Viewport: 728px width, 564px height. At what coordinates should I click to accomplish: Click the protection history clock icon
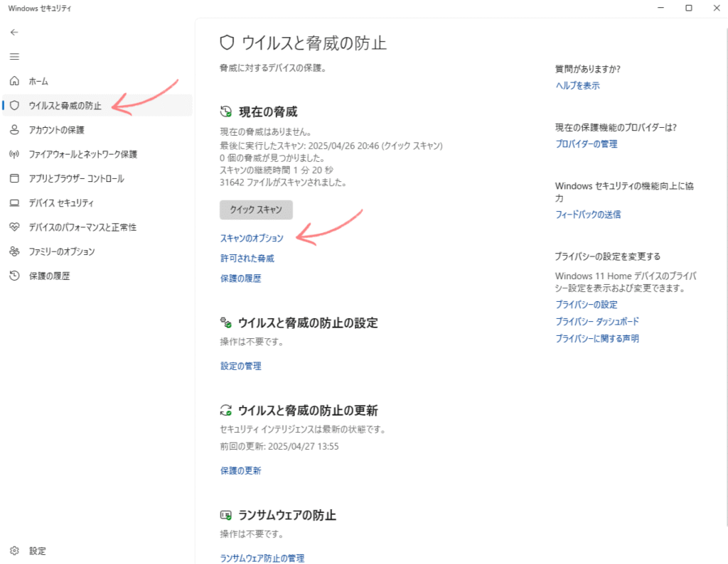(14, 276)
